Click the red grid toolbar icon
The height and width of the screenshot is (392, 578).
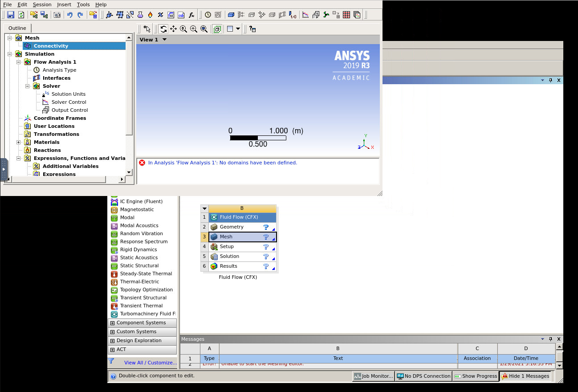346,15
